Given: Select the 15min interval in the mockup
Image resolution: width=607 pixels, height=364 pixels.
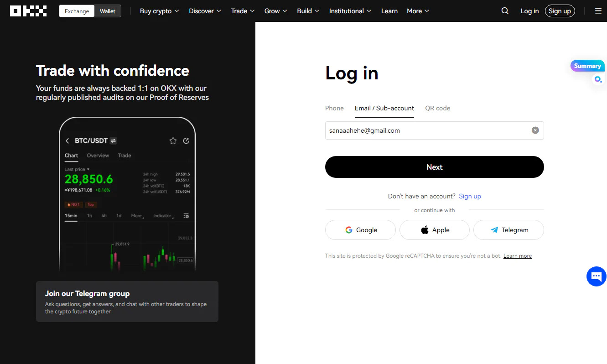Looking at the screenshot, I should (x=71, y=216).
